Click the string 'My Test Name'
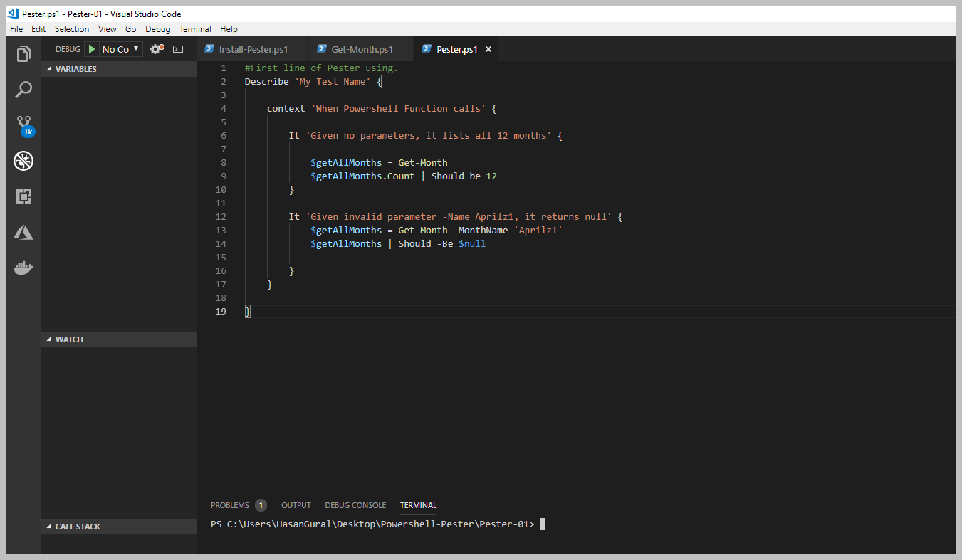This screenshot has width=962, height=560. [x=333, y=81]
